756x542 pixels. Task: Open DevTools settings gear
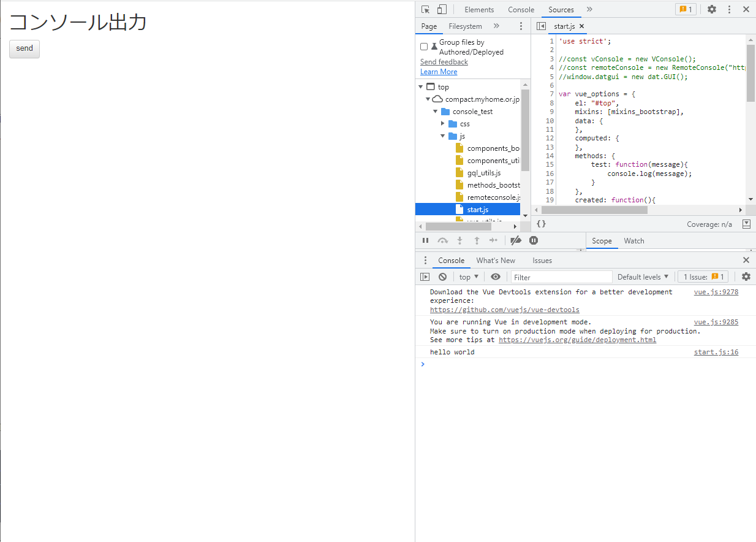711,9
